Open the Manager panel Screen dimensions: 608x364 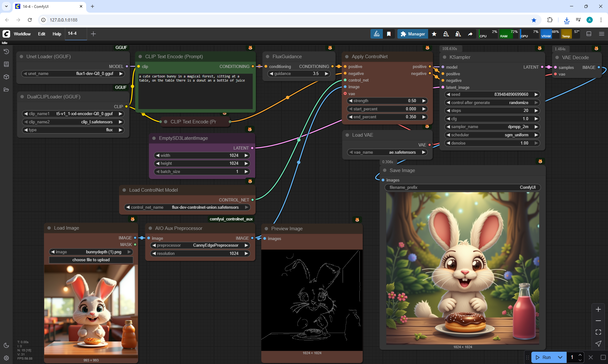413,34
